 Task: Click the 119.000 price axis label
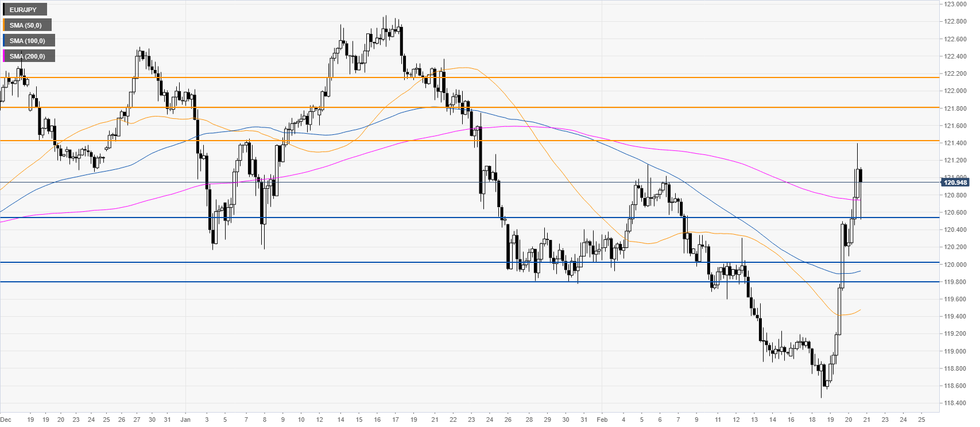956,351
